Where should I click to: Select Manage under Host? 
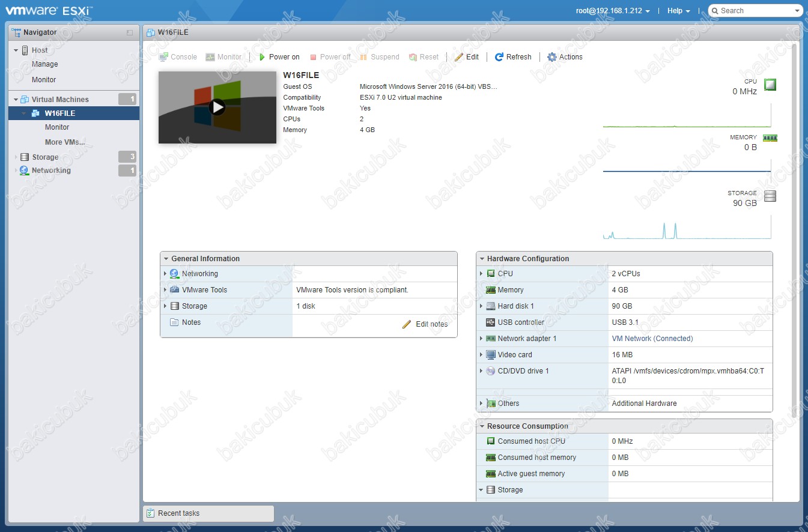[x=45, y=64]
